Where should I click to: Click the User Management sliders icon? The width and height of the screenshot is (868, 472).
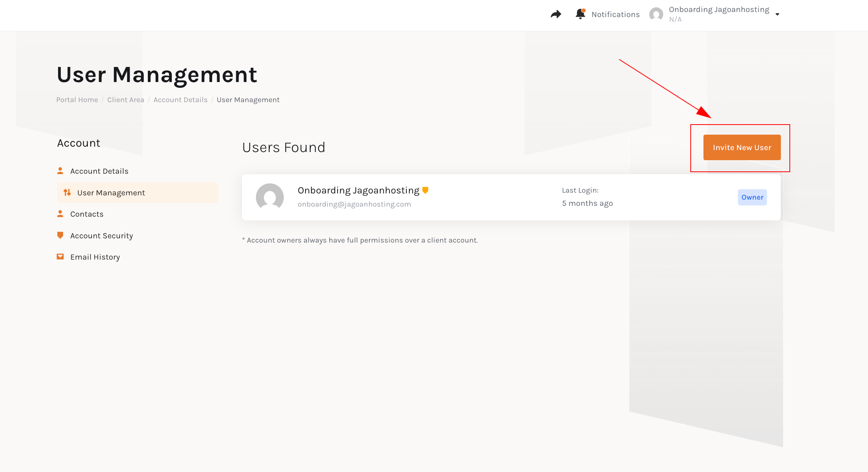[x=67, y=192]
